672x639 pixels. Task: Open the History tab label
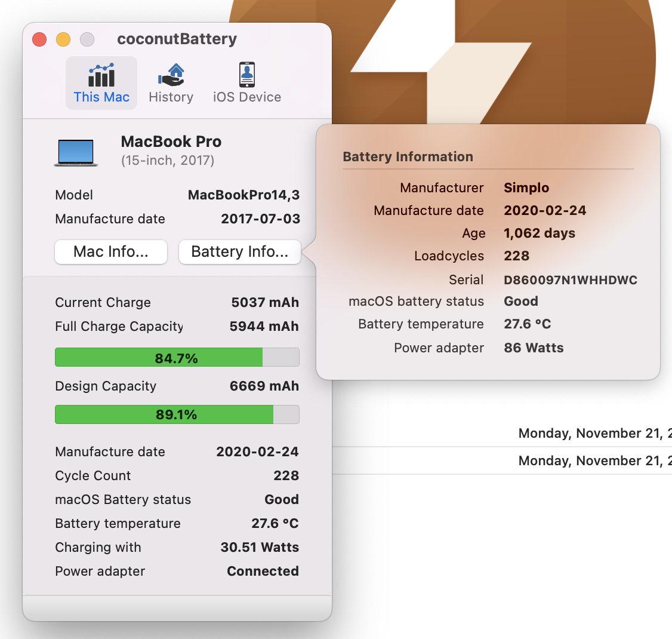171,97
